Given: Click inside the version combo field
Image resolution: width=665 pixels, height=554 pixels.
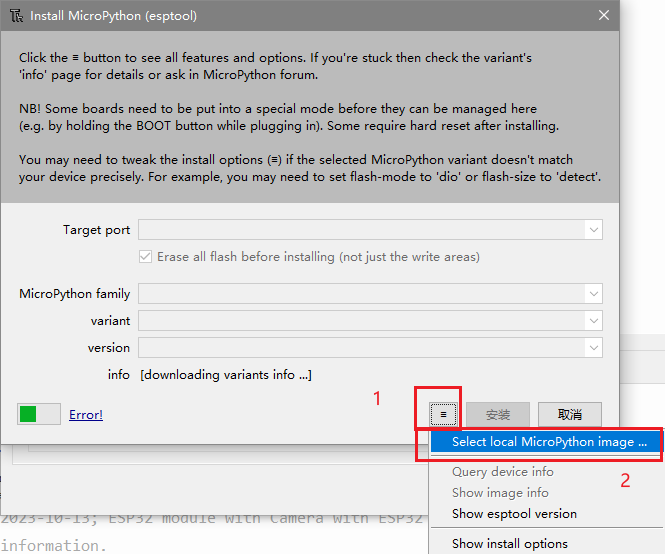Looking at the screenshot, I should pyautogui.click(x=370, y=348).
